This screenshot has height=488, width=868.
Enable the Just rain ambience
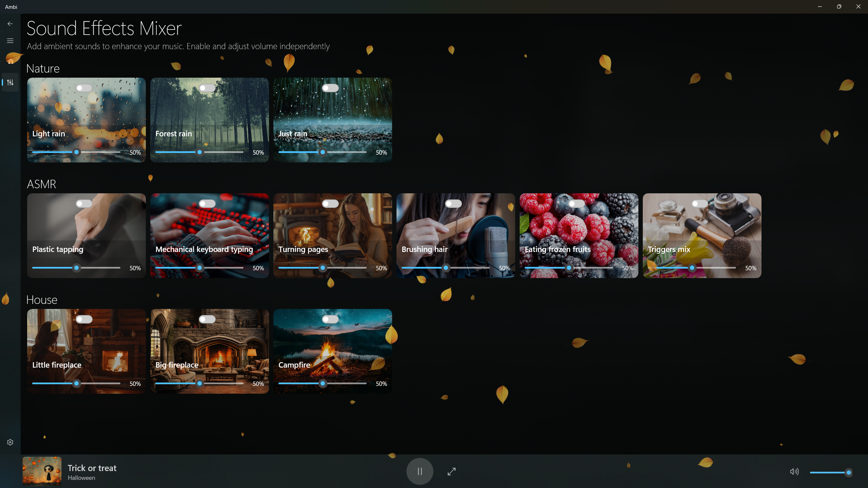[x=330, y=87]
